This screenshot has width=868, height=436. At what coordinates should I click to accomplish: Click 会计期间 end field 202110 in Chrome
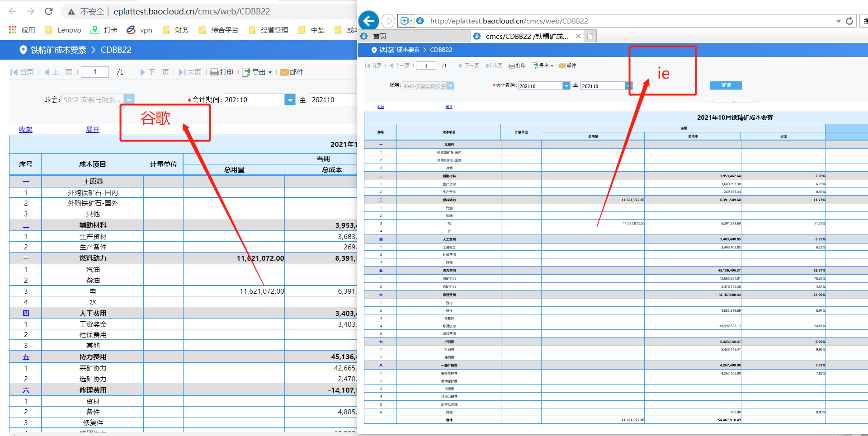click(x=334, y=99)
